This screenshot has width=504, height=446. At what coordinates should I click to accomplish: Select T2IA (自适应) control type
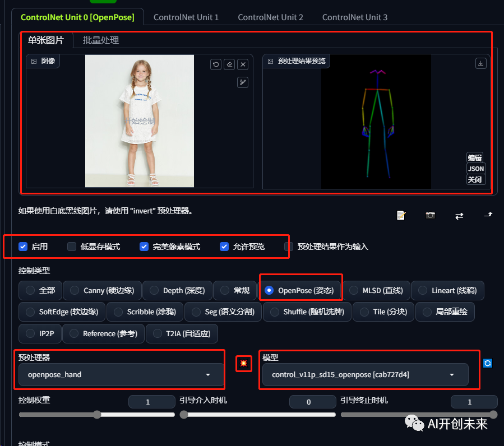pyautogui.click(x=182, y=333)
